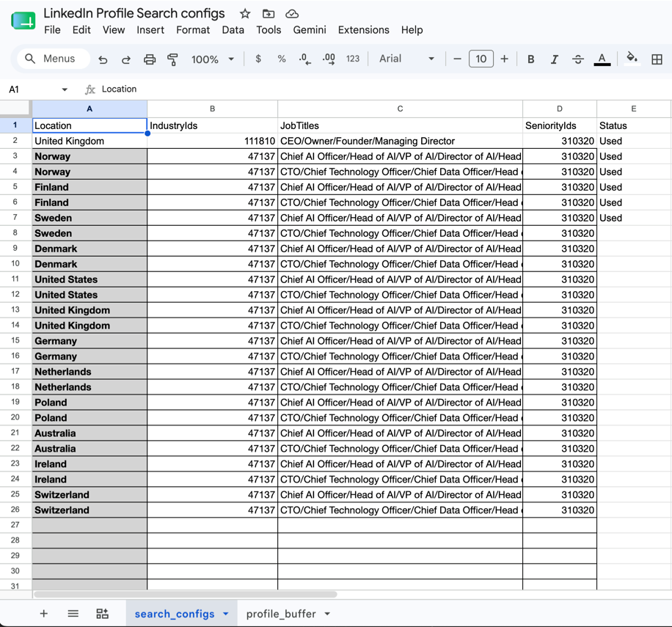This screenshot has width=672, height=627.
Task: Open the 100% zoom dropdown
Action: tap(213, 59)
